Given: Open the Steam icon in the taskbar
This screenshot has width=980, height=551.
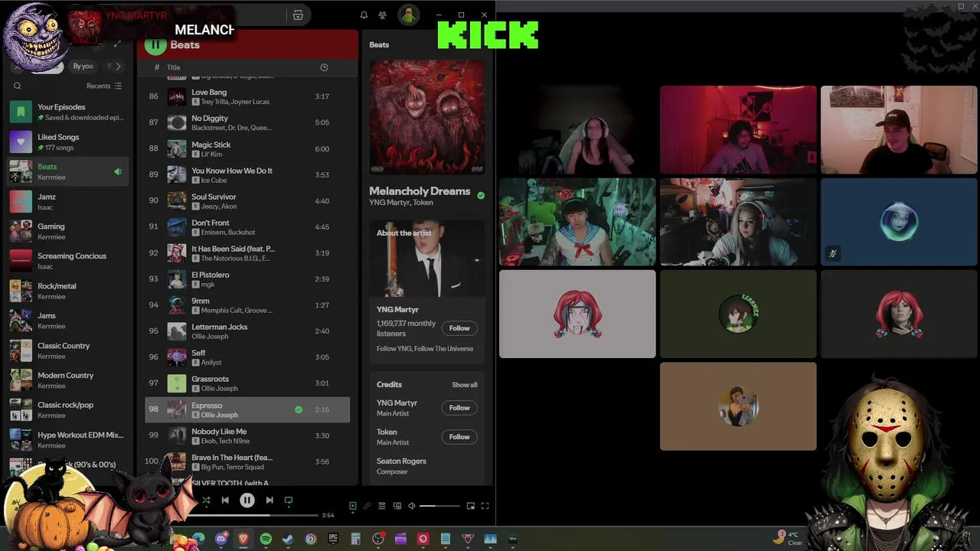Looking at the screenshot, I should click(x=288, y=539).
